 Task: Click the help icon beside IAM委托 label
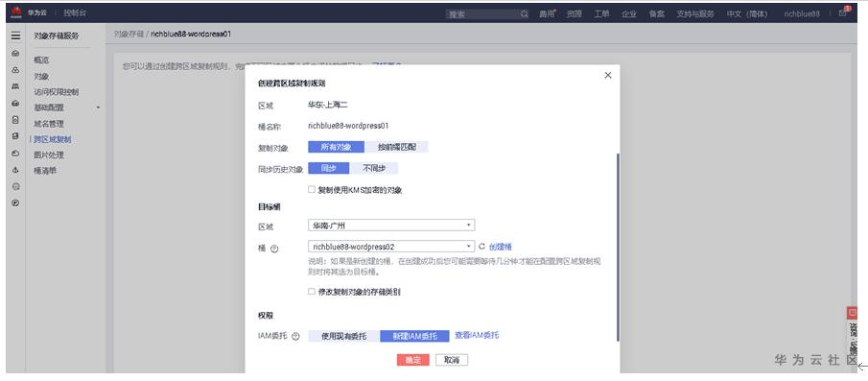pos(295,336)
